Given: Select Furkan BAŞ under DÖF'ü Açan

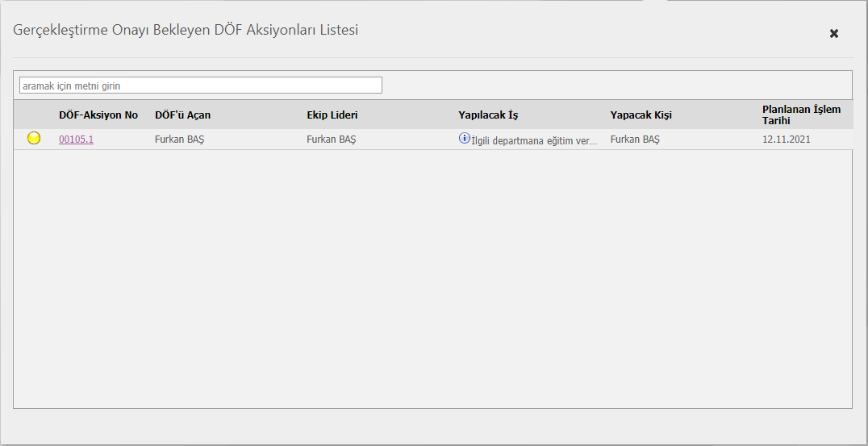Looking at the screenshot, I should 179,140.
